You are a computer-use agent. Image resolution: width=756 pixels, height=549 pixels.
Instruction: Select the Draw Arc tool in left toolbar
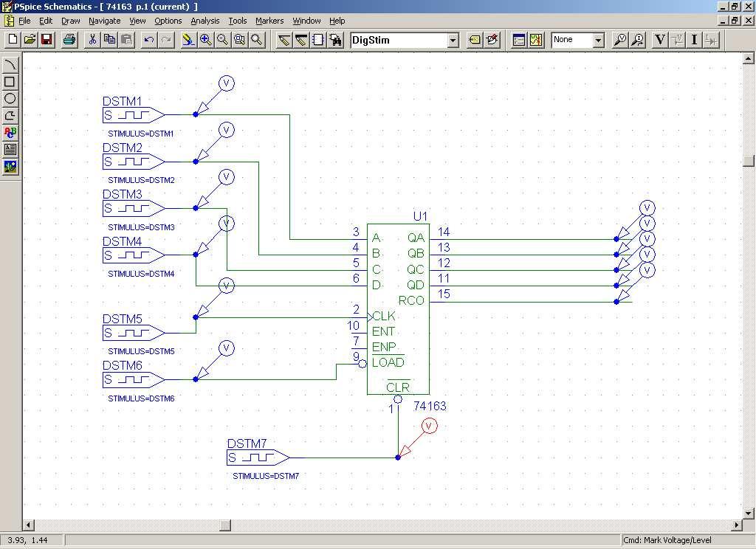click(10, 65)
